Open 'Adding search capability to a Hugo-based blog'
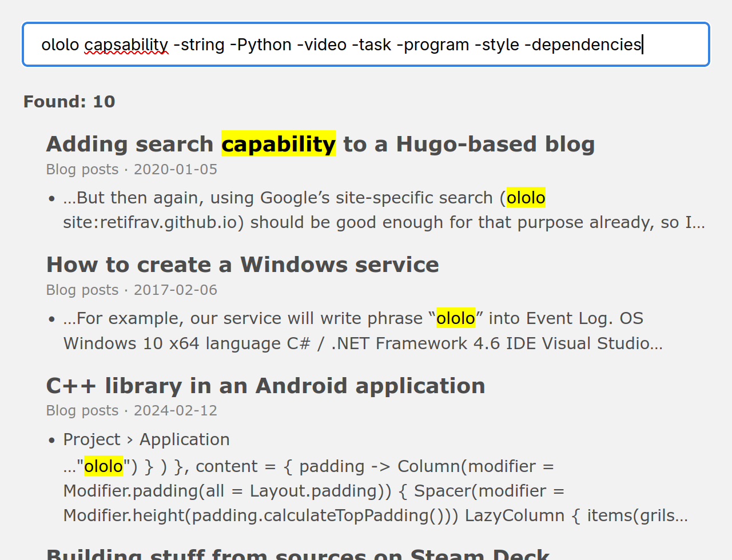Screen dimensions: 732x560 coord(320,144)
